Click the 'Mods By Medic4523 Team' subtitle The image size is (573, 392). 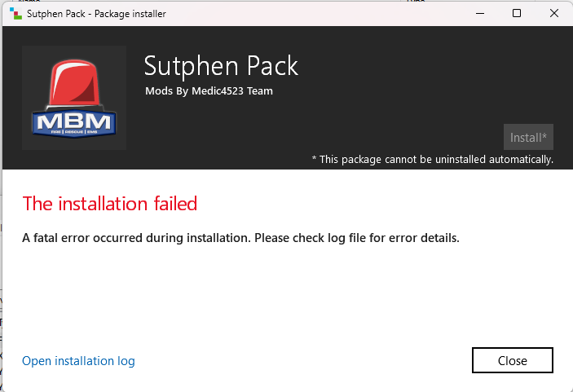click(209, 91)
